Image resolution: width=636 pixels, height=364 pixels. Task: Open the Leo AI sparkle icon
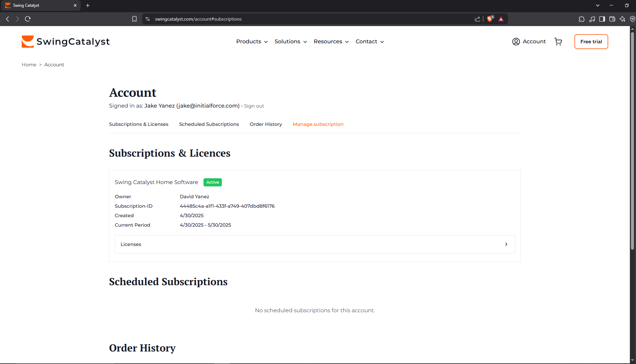click(x=622, y=19)
